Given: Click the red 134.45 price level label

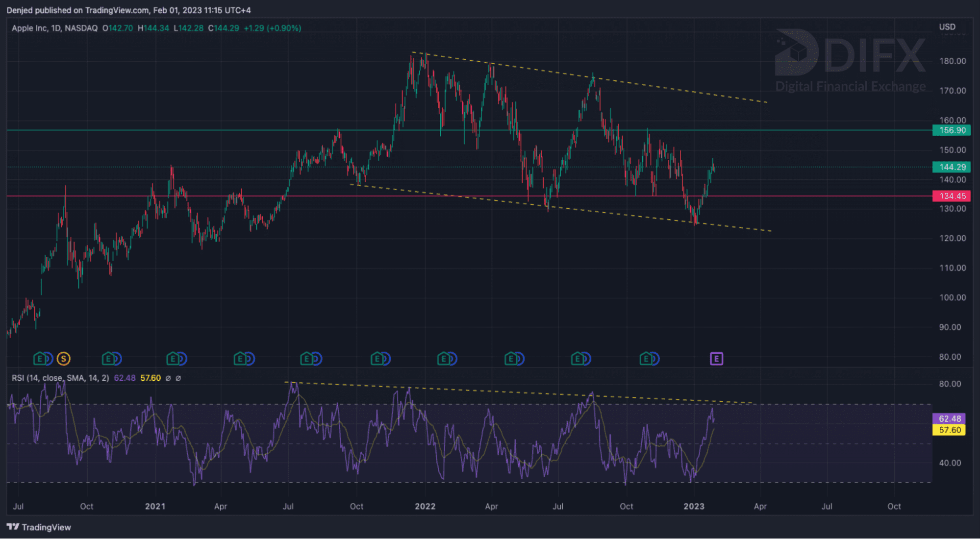Looking at the screenshot, I should click(951, 196).
